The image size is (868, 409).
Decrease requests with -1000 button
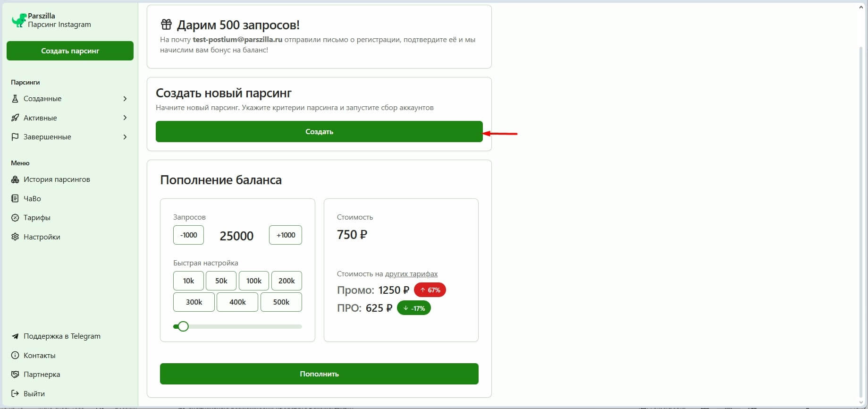pos(188,235)
